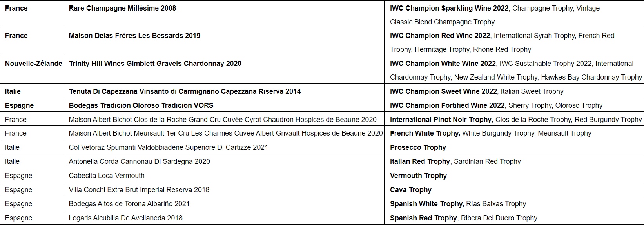Select Col Vetoraz Spumanti Valdobbiadene wine
This screenshot has height=225, width=644.
click(x=168, y=147)
